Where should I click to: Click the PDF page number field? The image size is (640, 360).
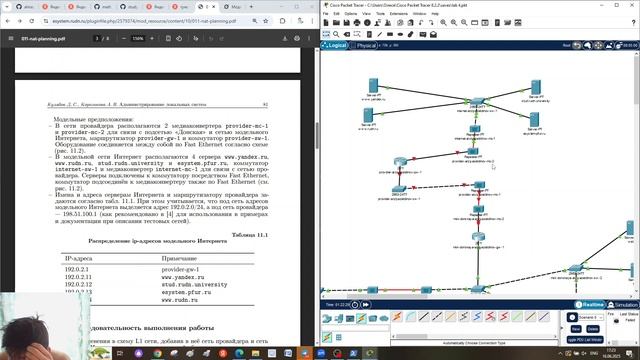[97, 38]
